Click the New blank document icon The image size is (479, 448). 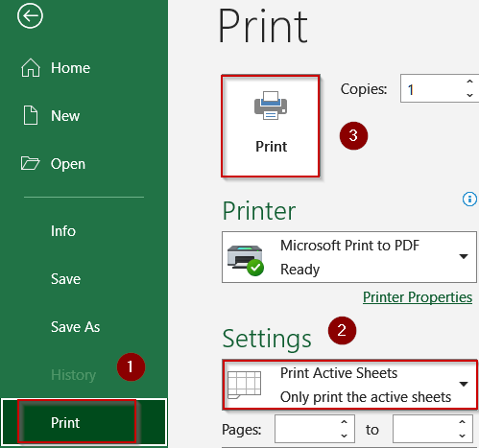click(31, 115)
